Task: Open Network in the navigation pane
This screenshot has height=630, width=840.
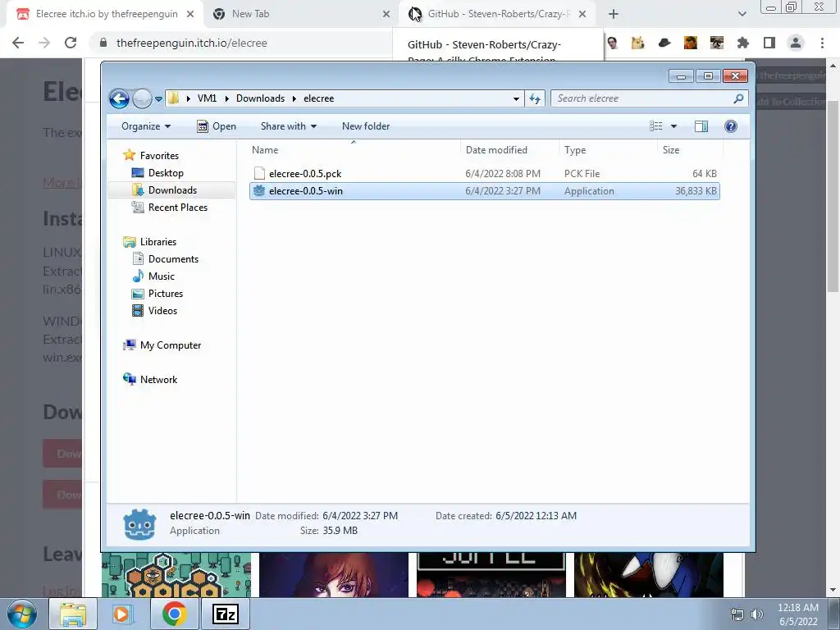Action: (158, 380)
